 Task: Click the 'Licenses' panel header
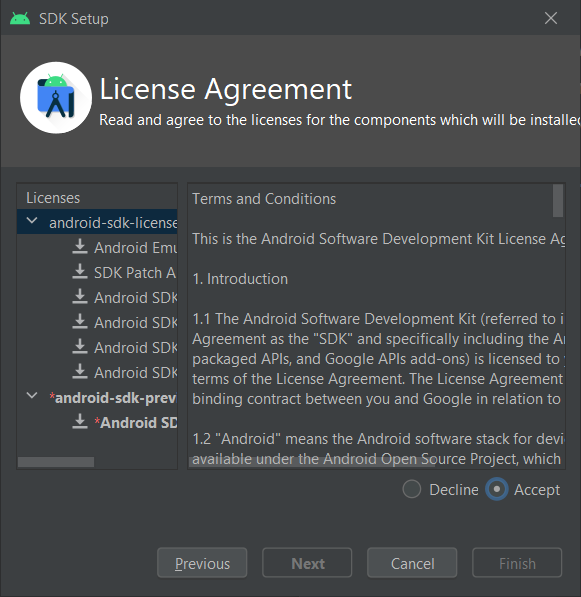53,198
